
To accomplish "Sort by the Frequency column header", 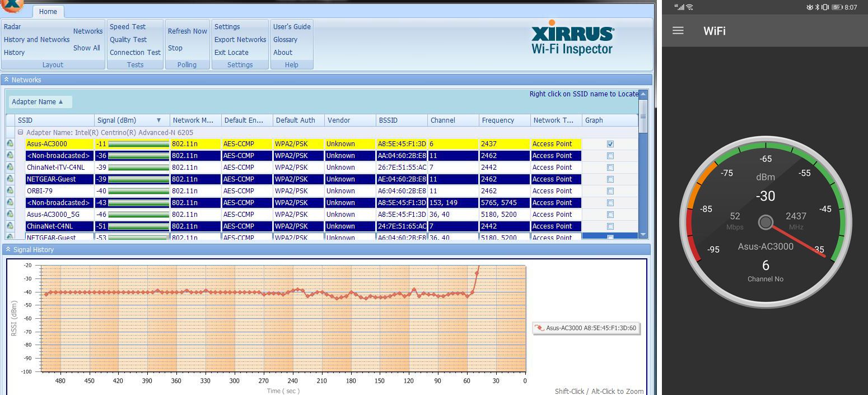I will (x=505, y=120).
